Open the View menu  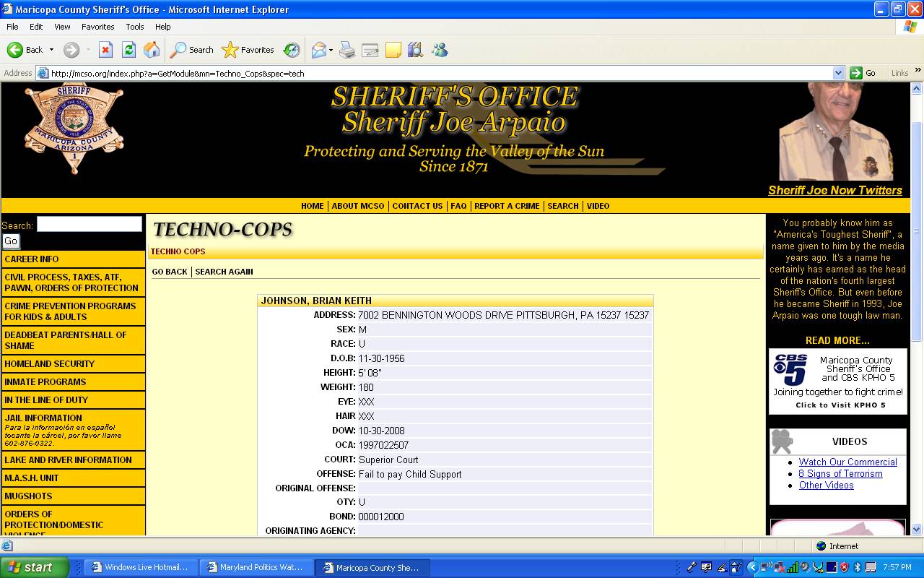[62, 27]
